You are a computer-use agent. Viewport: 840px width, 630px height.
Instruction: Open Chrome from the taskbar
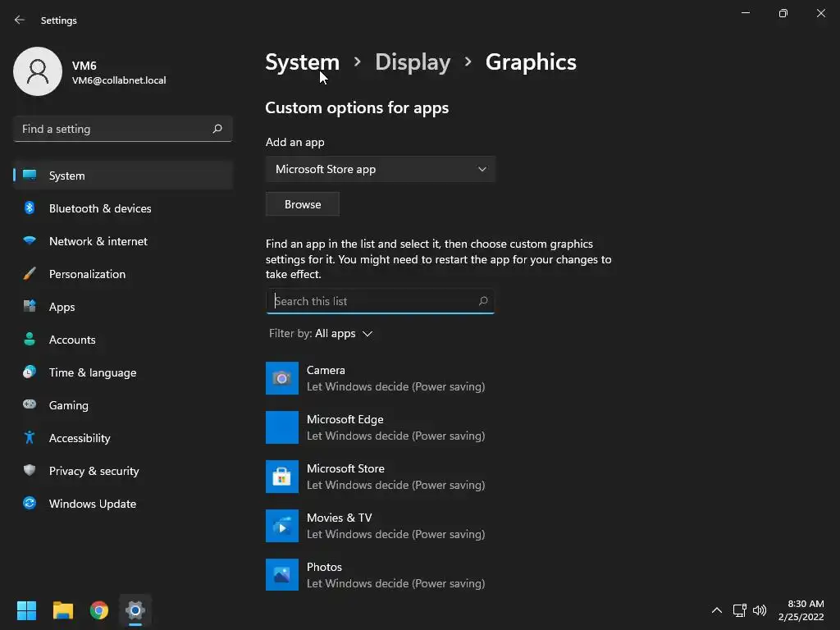point(99,610)
